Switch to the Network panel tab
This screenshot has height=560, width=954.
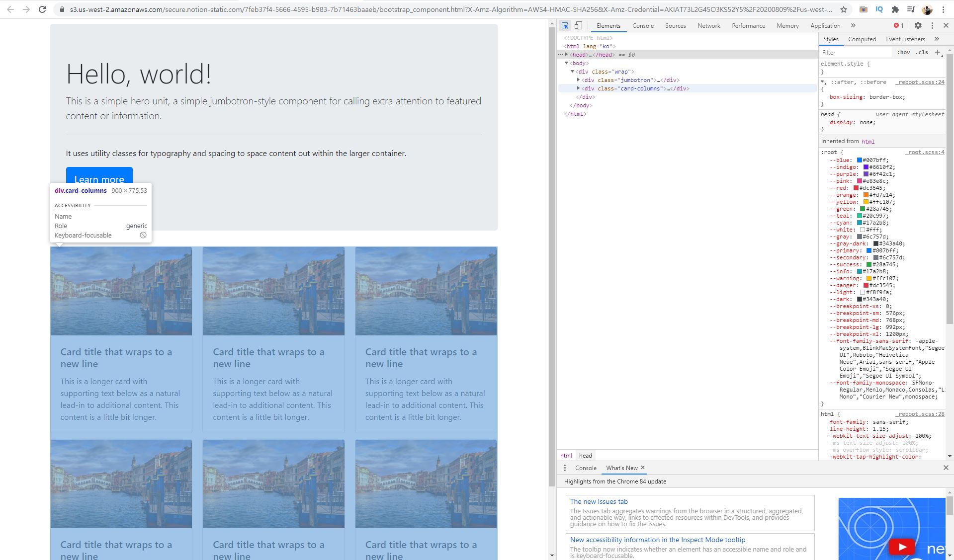click(x=708, y=25)
